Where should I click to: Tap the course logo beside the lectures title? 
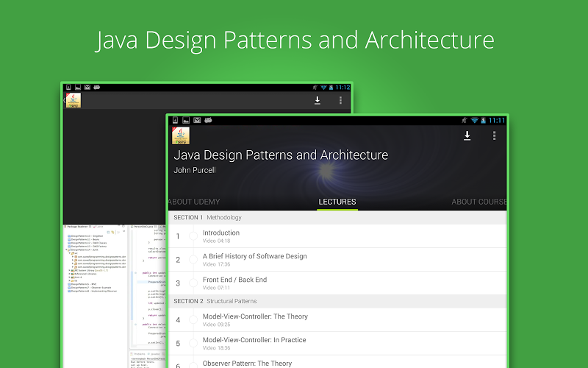[180, 135]
